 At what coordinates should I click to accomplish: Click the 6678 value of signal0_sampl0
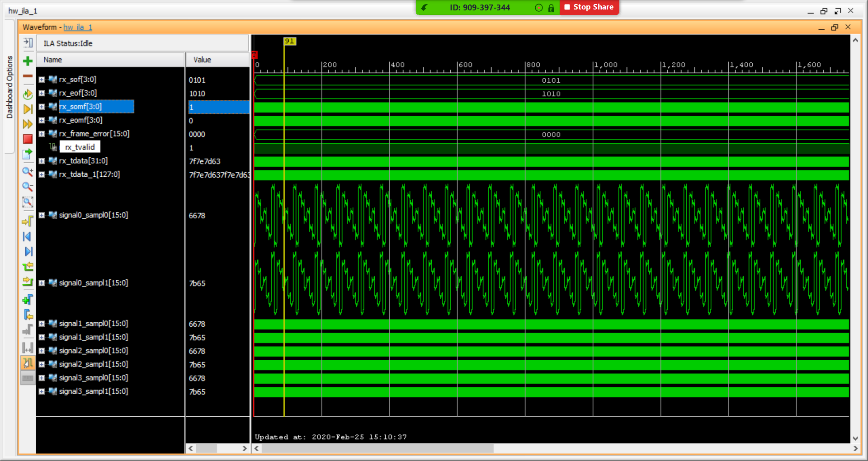point(197,216)
